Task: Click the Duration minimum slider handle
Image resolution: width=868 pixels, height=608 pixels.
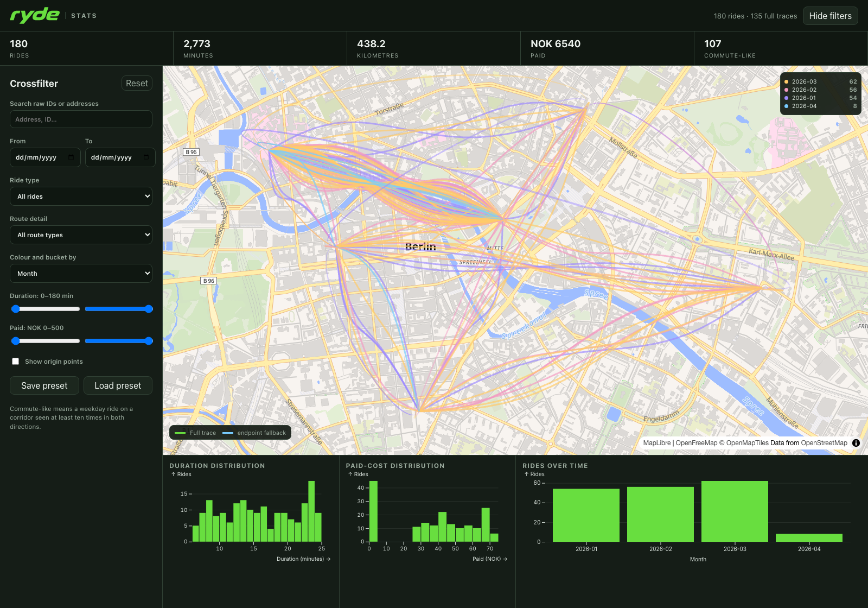Action: pos(16,309)
